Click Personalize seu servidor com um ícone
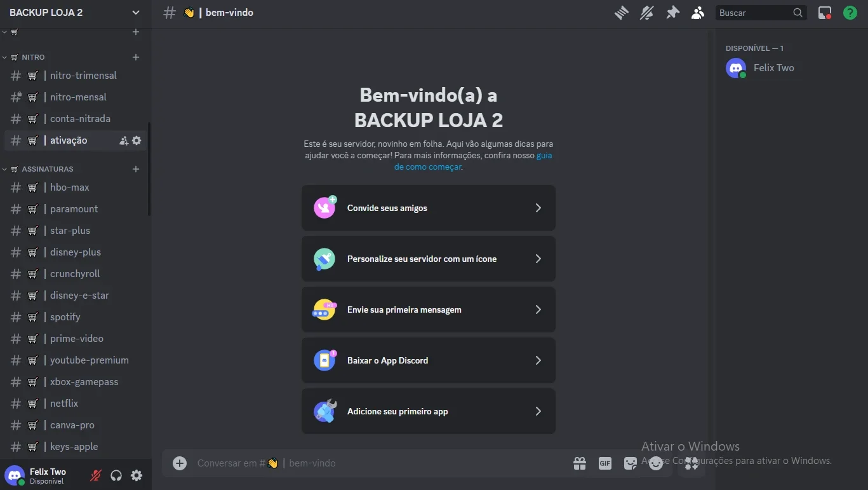Viewport: 868px width, 490px height. 429,259
